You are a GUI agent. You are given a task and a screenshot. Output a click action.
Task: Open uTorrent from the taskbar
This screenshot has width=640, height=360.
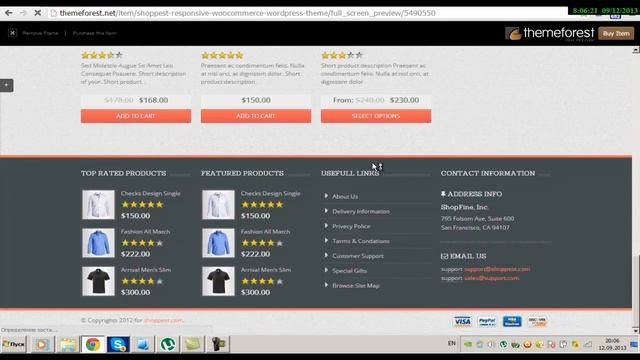(x=168, y=344)
